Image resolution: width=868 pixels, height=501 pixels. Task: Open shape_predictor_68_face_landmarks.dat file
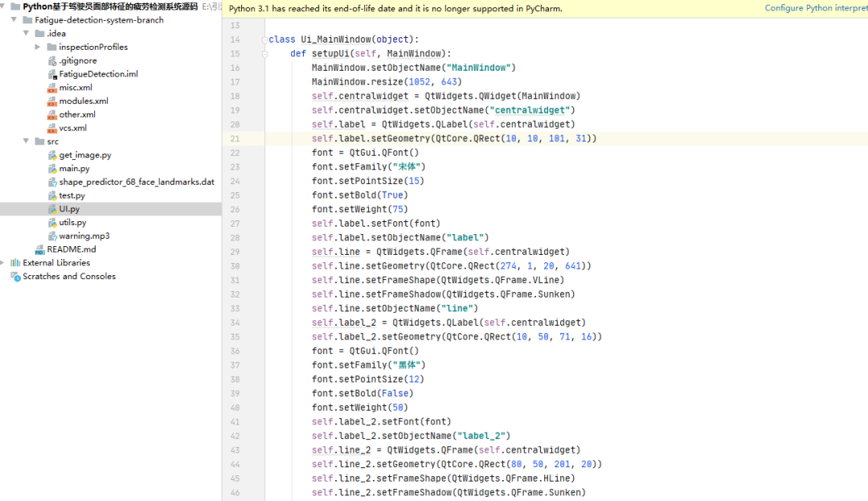pyautogui.click(x=136, y=183)
